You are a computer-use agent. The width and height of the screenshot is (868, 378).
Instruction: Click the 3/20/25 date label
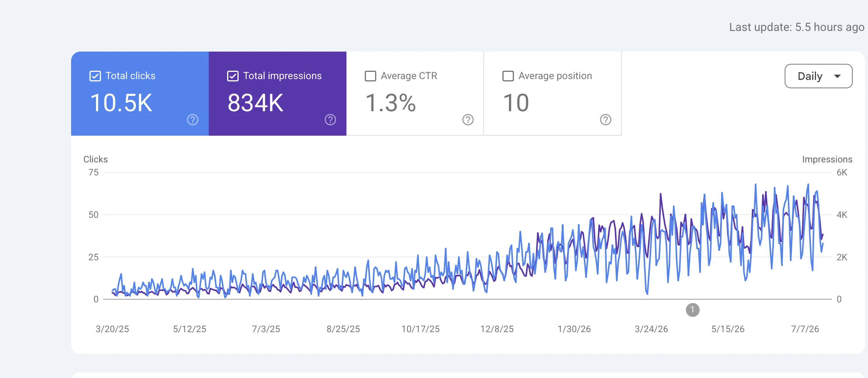click(x=112, y=329)
